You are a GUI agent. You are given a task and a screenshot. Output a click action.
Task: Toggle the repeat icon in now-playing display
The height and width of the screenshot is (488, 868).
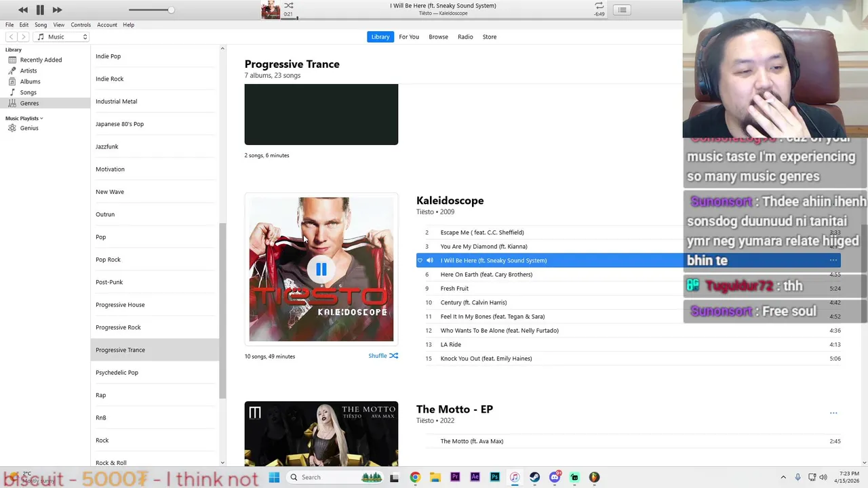click(599, 5)
